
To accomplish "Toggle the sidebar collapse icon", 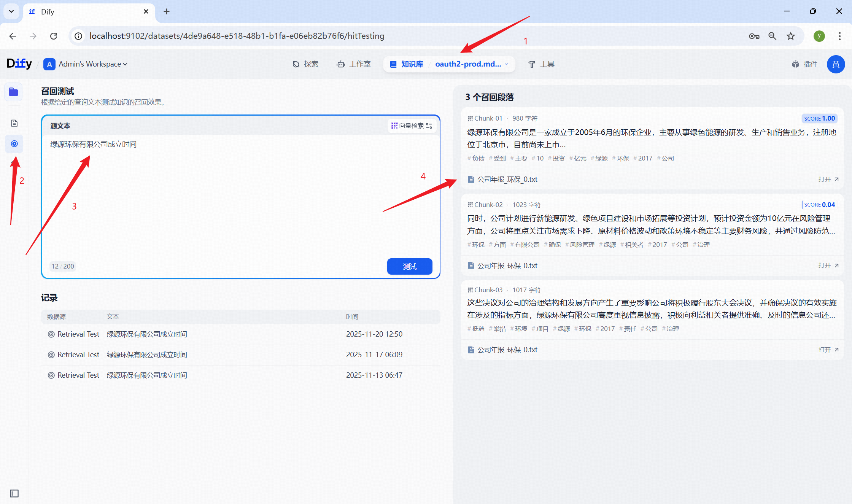I will [x=14, y=493].
